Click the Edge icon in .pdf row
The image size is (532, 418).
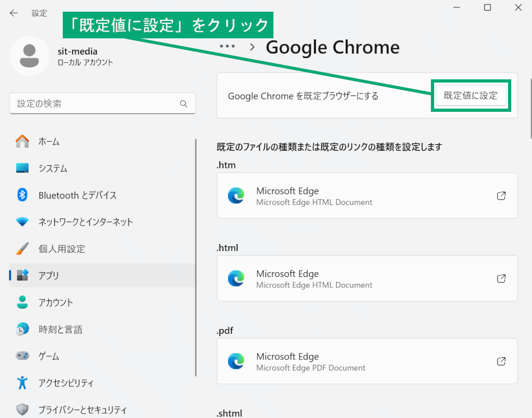236,362
